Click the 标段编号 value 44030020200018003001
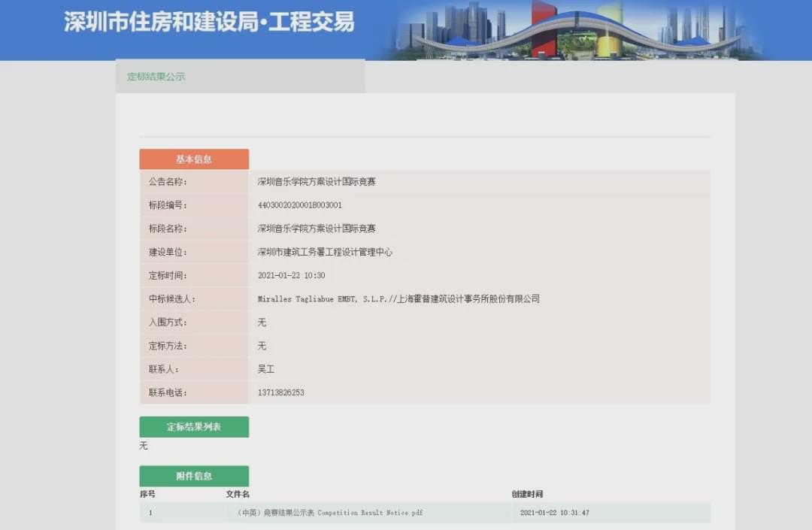 point(300,205)
